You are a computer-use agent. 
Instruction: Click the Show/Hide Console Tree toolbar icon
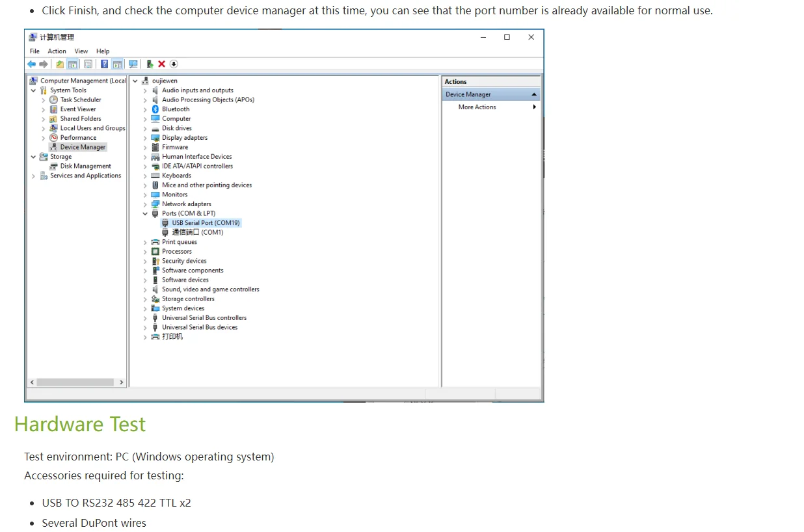click(73, 64)
